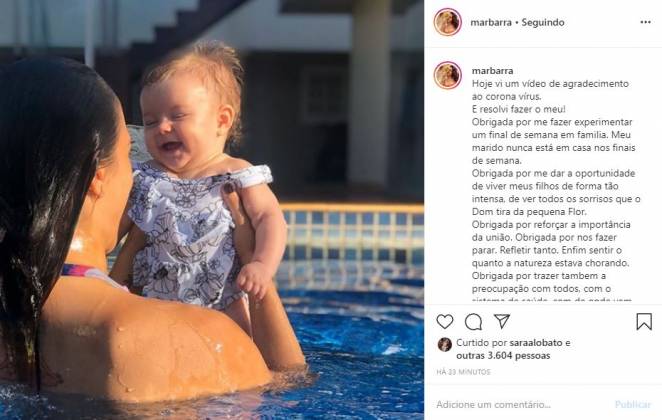Open marbarra username above the caption
662x420 pixels.
[x=492, y=70]
